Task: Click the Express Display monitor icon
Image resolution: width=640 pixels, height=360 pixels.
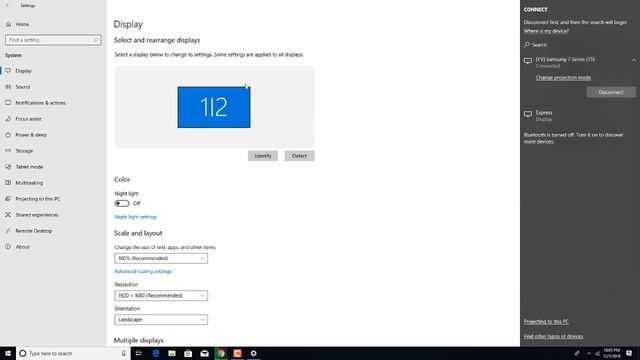Action: point(528,114)
